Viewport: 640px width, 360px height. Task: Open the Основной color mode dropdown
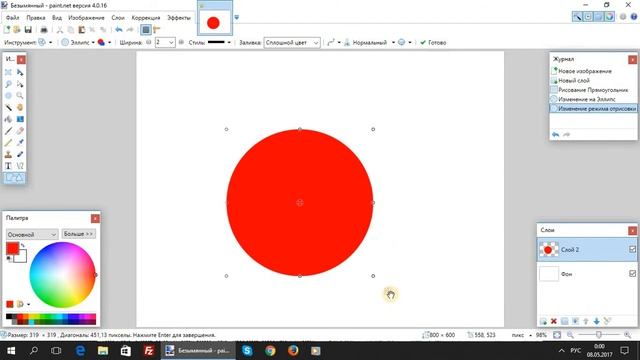[x=31, y=234]
